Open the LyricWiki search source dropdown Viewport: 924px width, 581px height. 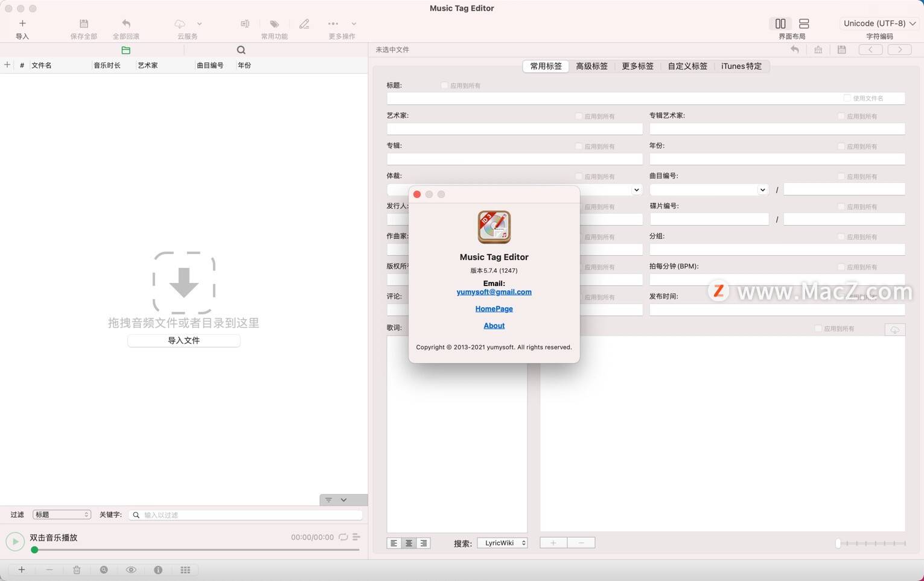(x=502, y=543)
